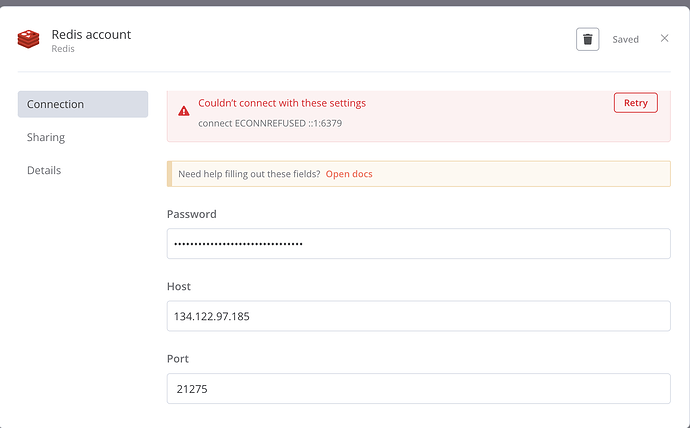Screen dimensions: 690x428
Task: Click the Need help filling fields notice
Action: pos(418,174)
